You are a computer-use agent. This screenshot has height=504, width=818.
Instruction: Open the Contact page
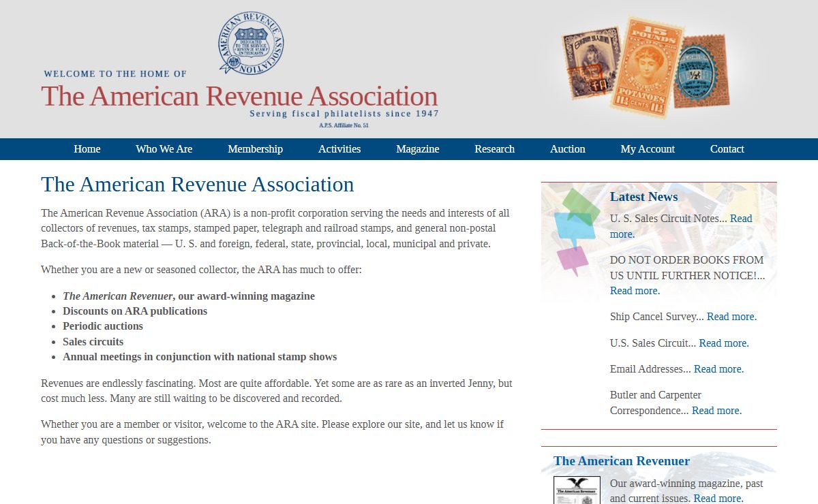[x=727, y=149]
